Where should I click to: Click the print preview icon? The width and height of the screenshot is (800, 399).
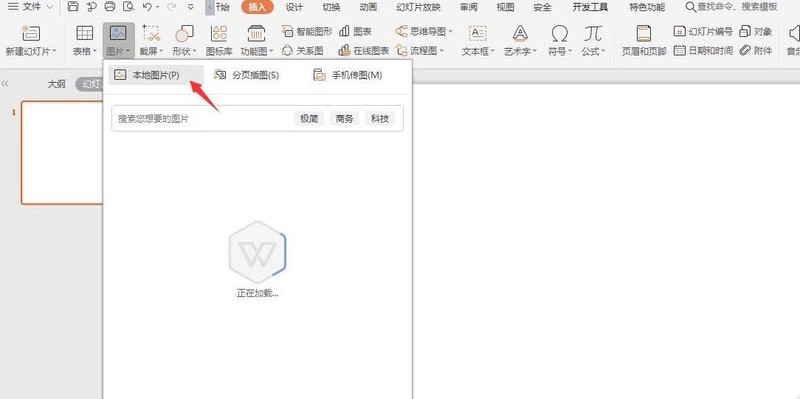point(128,7)
